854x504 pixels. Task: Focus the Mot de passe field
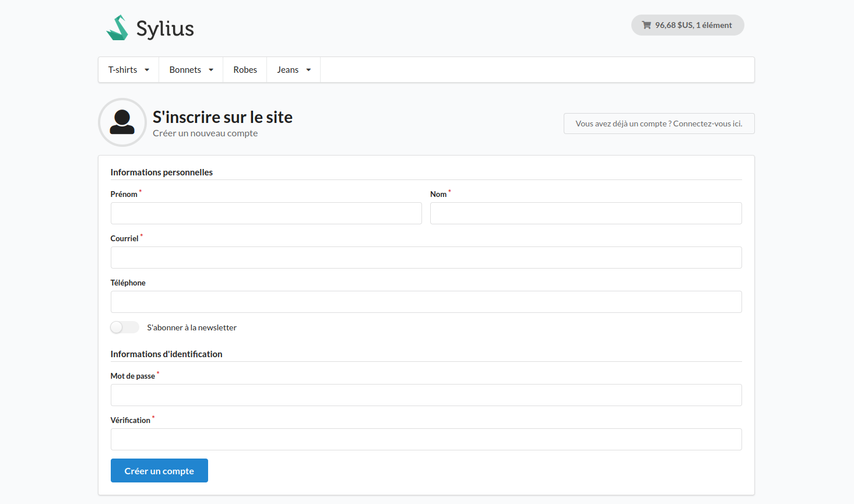(x=426, y=395)
